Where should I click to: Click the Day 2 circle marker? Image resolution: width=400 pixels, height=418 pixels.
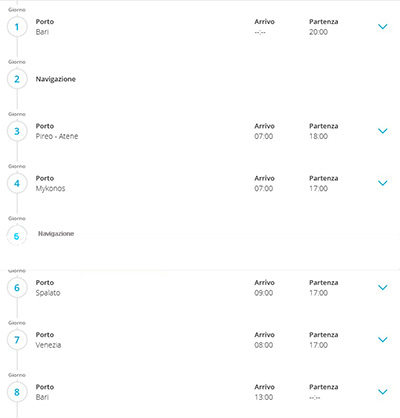[17, 79]
